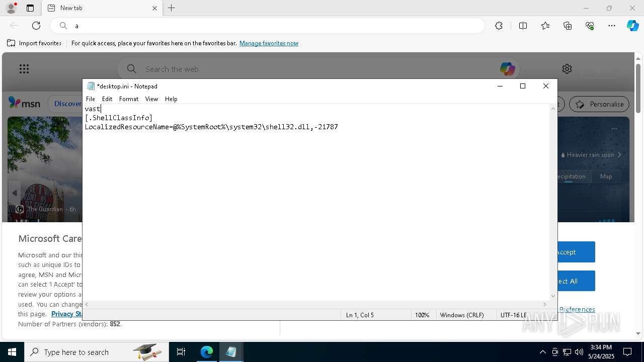Click Notepad horizontal scrollbar right arrow

click(x=544, y=305)
